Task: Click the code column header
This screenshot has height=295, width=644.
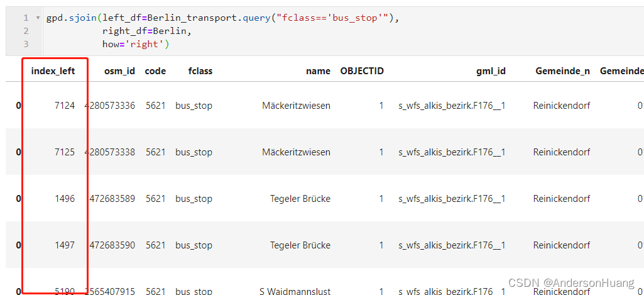Action: [x=155, y=71]
